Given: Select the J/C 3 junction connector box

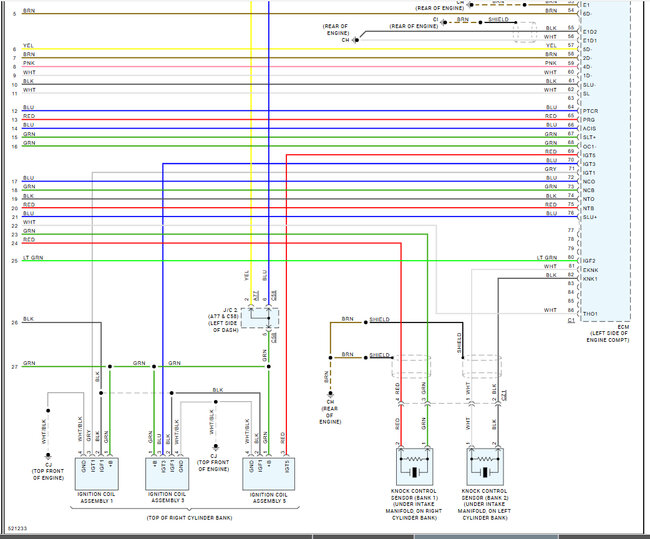Looking at the screenshot, I should (x=258, y=318).
